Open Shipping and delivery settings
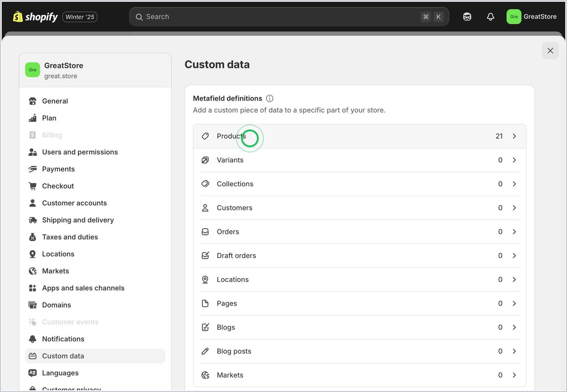This screenshot has width=567, height=392. pos(95,220)
